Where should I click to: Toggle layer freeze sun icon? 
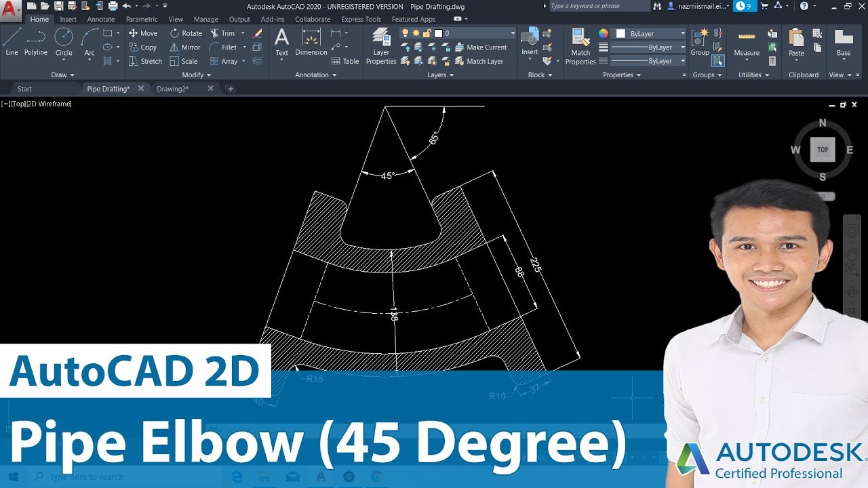point(416,33)
